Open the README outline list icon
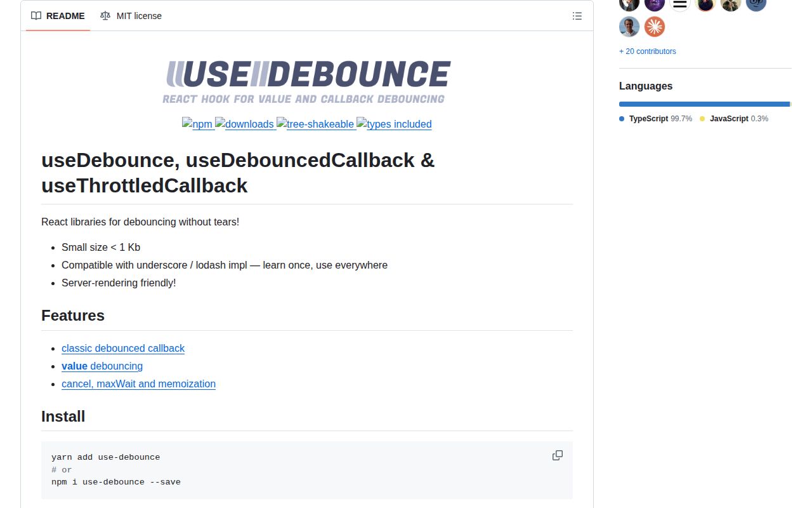This screenshot has height=508, width=812. pos(577,16)
